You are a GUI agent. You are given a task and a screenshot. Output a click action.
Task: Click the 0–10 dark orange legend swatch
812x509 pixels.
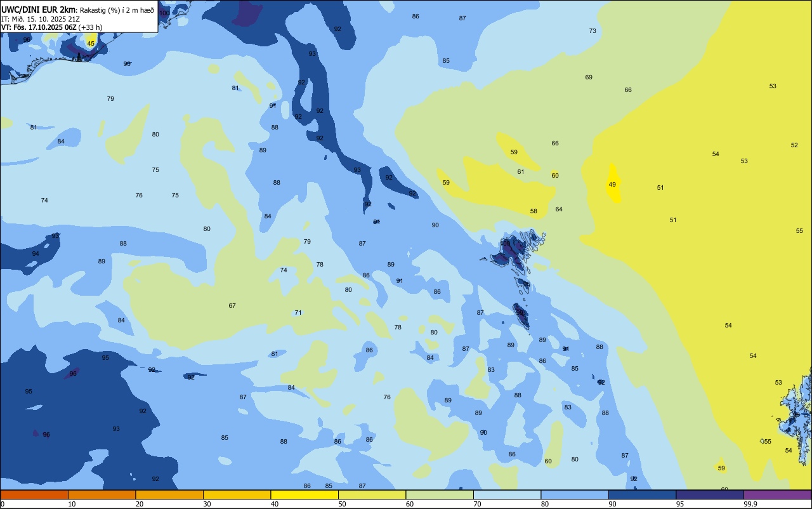(x=34, y=494)
